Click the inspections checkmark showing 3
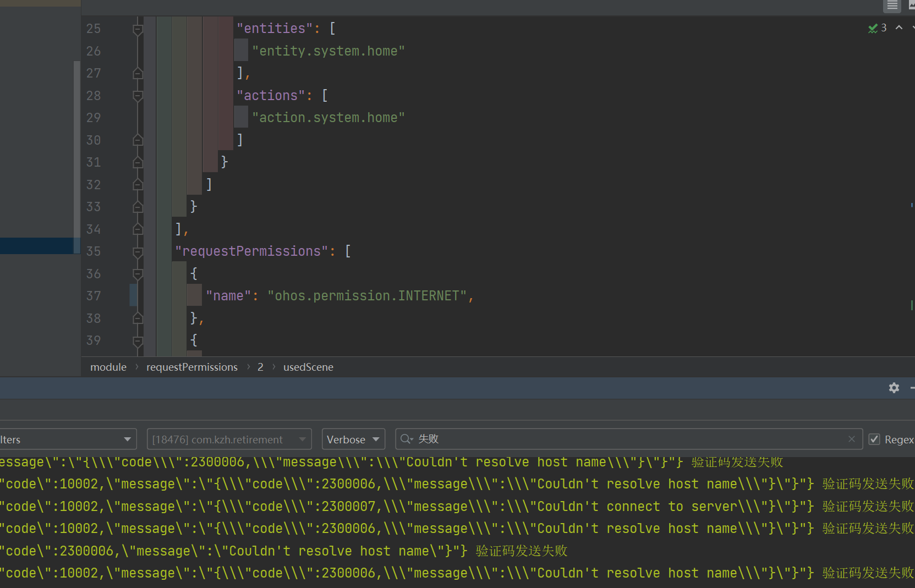Screen dimensions: 915x588 (x=878, y=28)
